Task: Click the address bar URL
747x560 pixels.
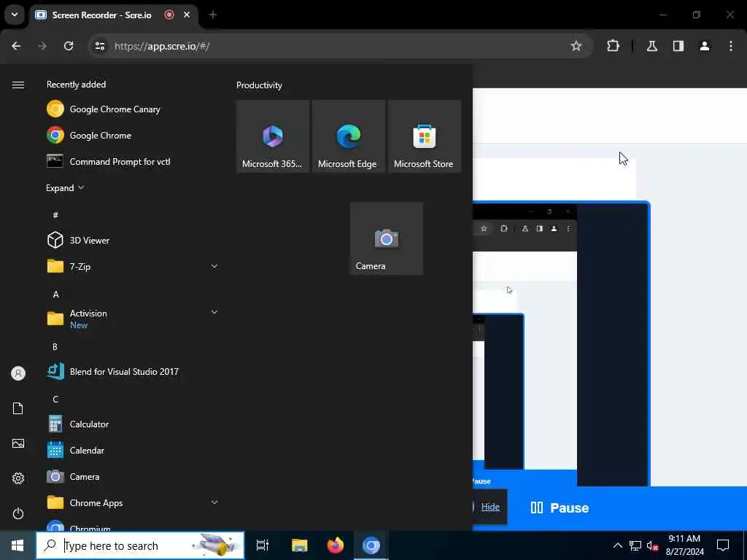Action: 162,46
